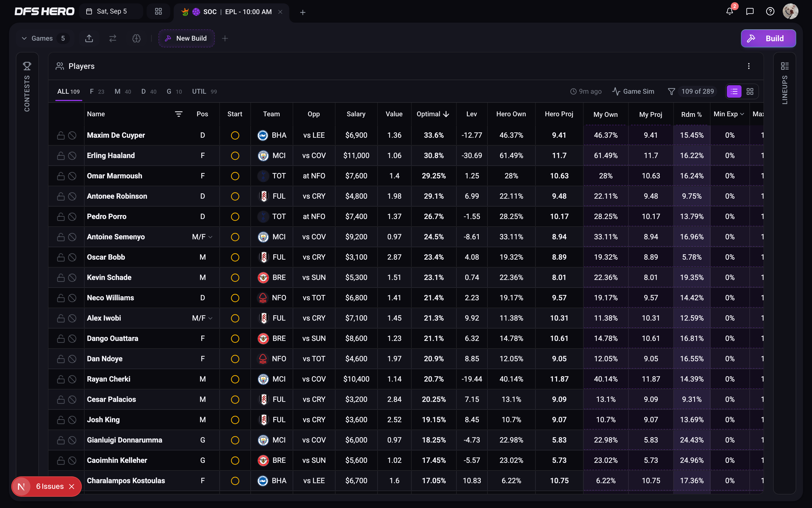The width and height of the screenshot is (812, 508).
Task: Click the swap arrows icon in toolbar
Action: click(113, 38)
